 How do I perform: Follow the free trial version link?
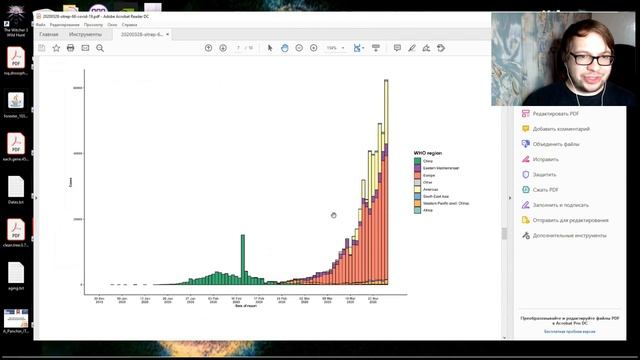click(569, 332)
